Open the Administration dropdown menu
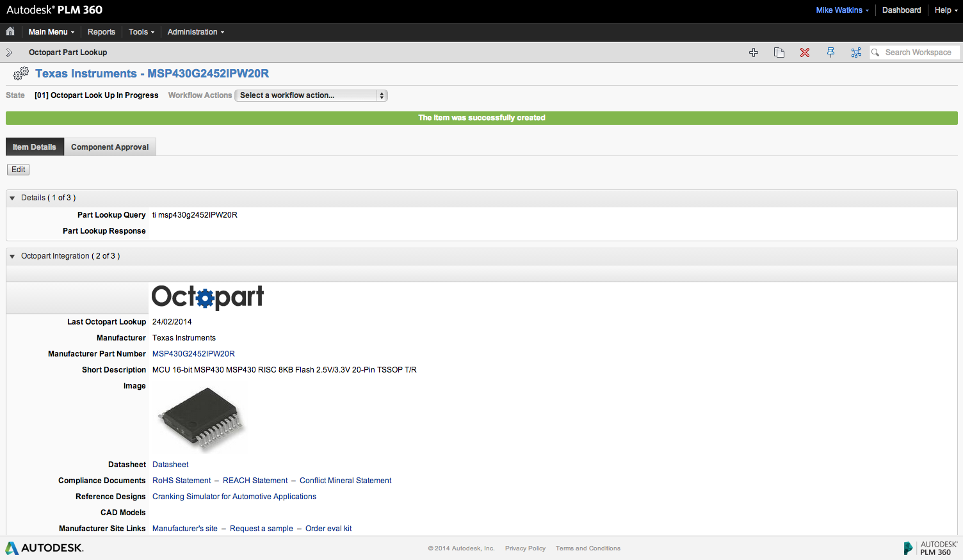 pyautogui.click(x=196, y=32)
